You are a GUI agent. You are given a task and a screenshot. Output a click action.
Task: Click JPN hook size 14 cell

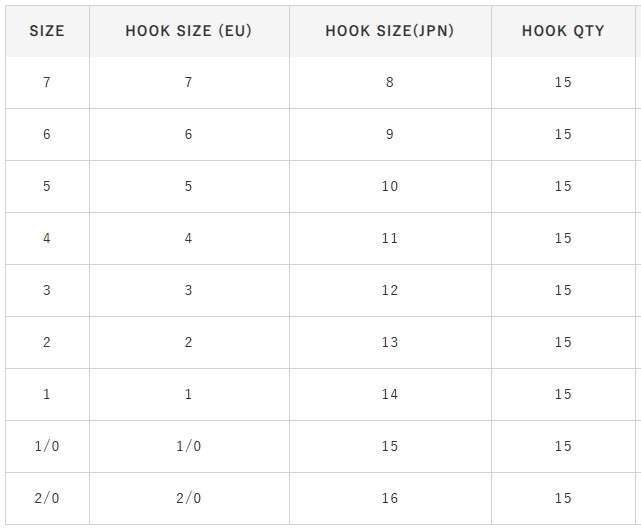[x=390, y=394]
